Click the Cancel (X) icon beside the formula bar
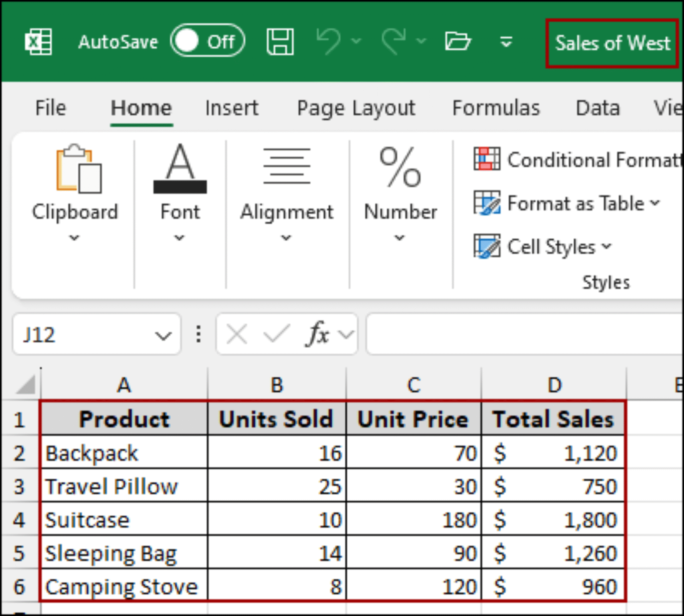684x616 pixels. click(x=237, y=333)
